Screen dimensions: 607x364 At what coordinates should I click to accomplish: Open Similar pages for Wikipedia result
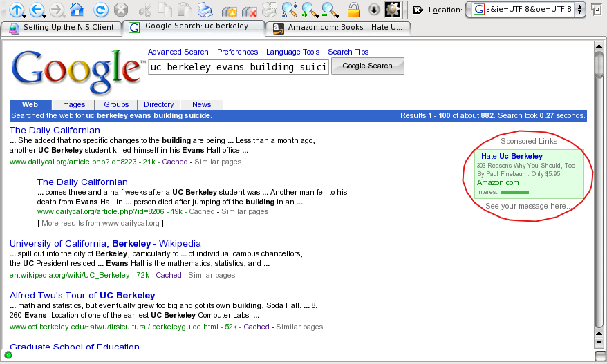212,275
